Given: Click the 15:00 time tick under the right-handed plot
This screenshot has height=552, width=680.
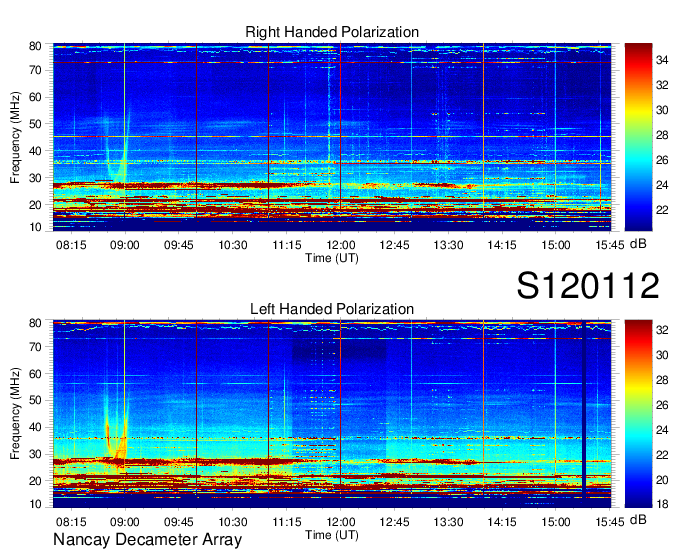Looking at the screenshot, I should pyautogui.click(x=556, y=245).
